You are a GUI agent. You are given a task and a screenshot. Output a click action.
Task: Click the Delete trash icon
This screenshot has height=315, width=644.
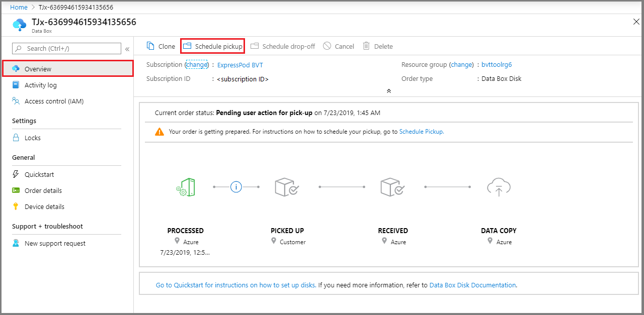pos(366,46)
